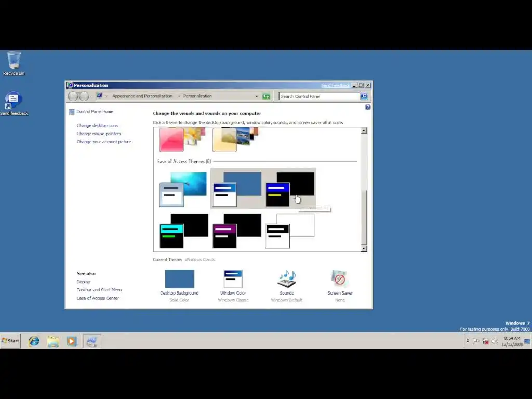The height and width of the screenshot is (399, 532).
Task: Click the theme list scrollbar thumb
Action: pyautogui.click(x=364, y=217)
